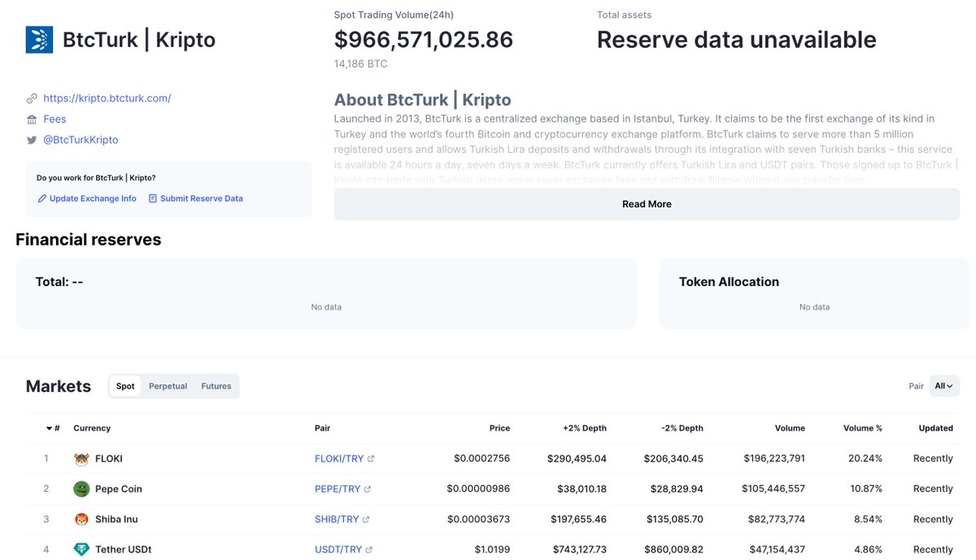This screenshot has width=976, height=560.
Task: Open the FLOKI/TRY pair link
Action: (x=339, y=458)
